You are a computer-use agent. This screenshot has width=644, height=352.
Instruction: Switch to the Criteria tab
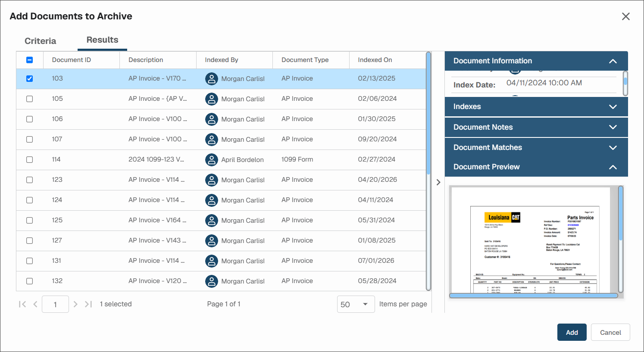(40, 41)
